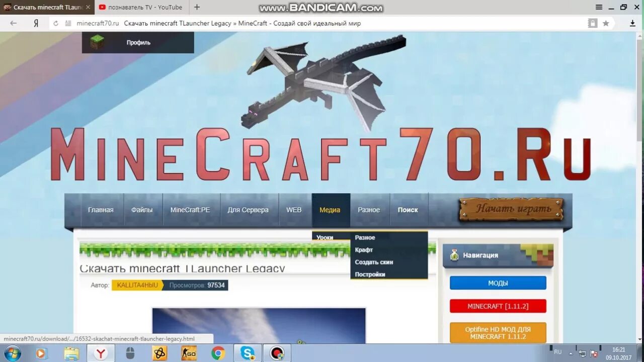The image size is (644, 362).
Task: Expand the Уроки submenu entry
Action: [331, 237]
